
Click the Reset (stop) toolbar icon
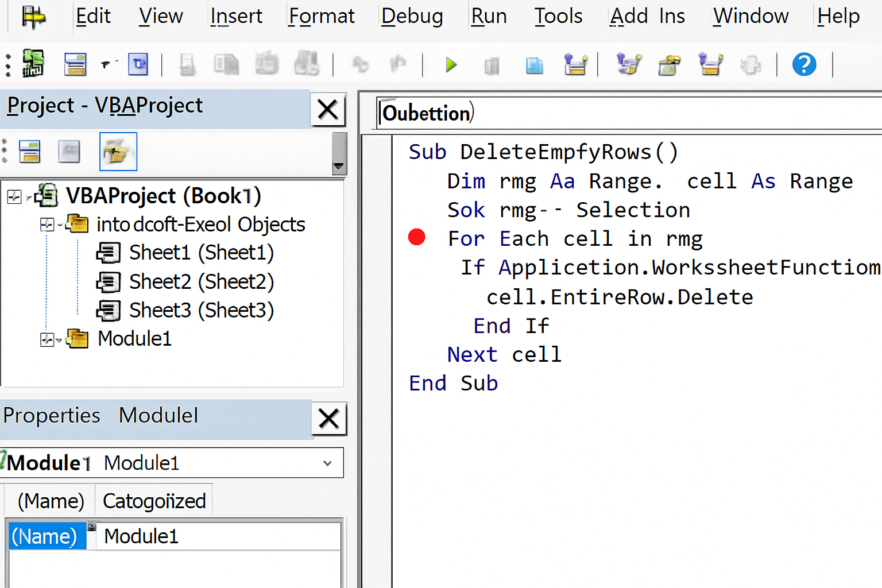pos(535,65)
